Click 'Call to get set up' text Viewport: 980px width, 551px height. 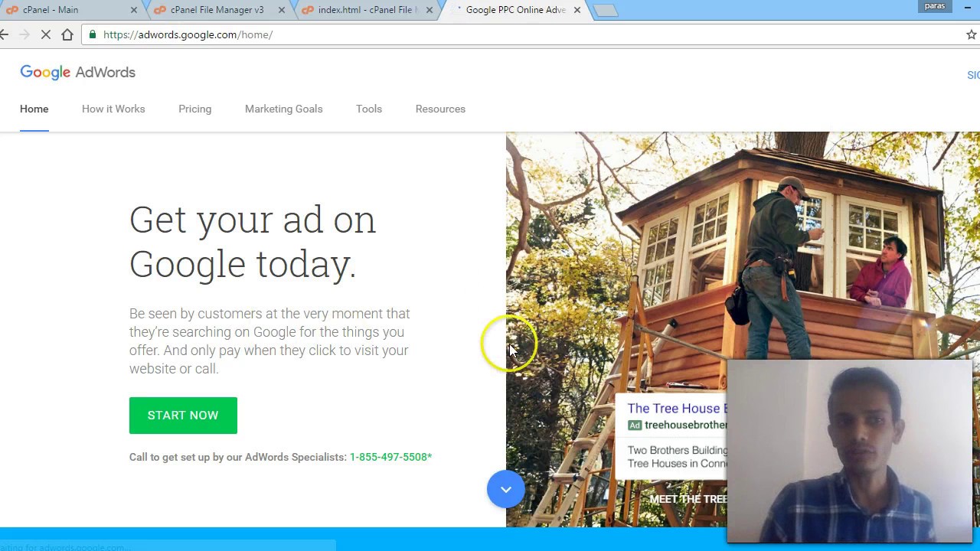click(237, 457)
